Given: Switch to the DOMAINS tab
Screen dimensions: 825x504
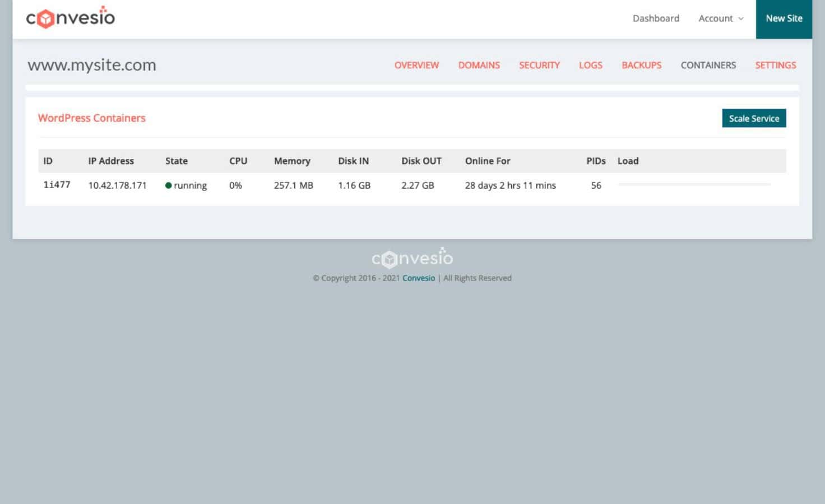Looking at the screenshot, I should tap(479, 65).
